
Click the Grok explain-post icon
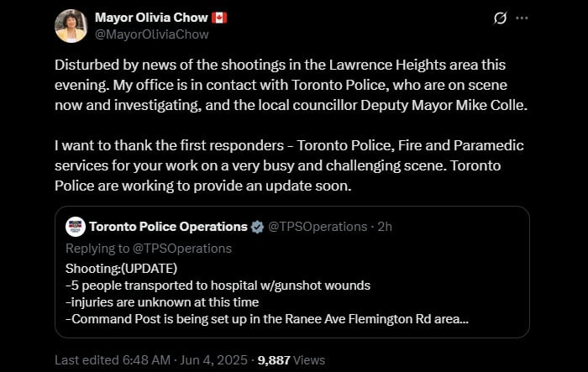(501, 18)
